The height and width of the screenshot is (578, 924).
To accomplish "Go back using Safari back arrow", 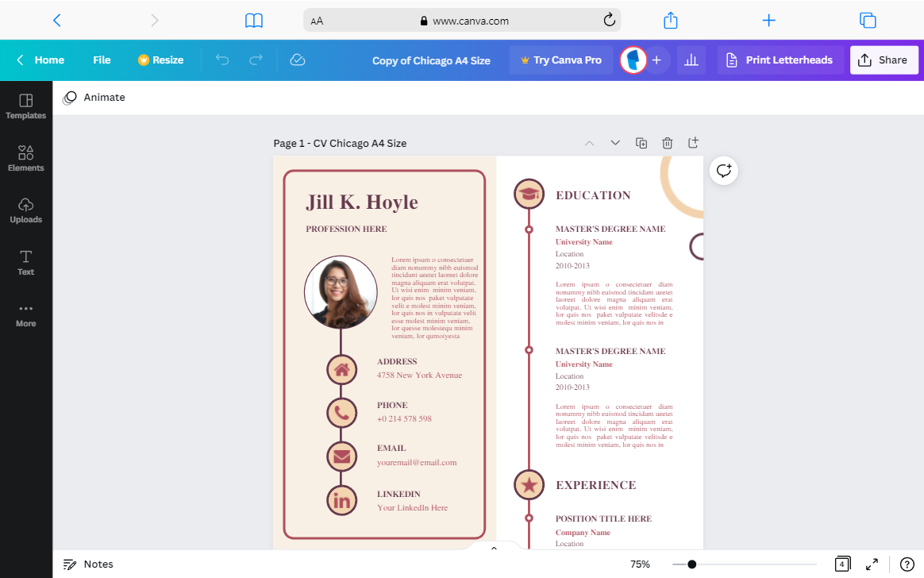I will click(56, 21).
